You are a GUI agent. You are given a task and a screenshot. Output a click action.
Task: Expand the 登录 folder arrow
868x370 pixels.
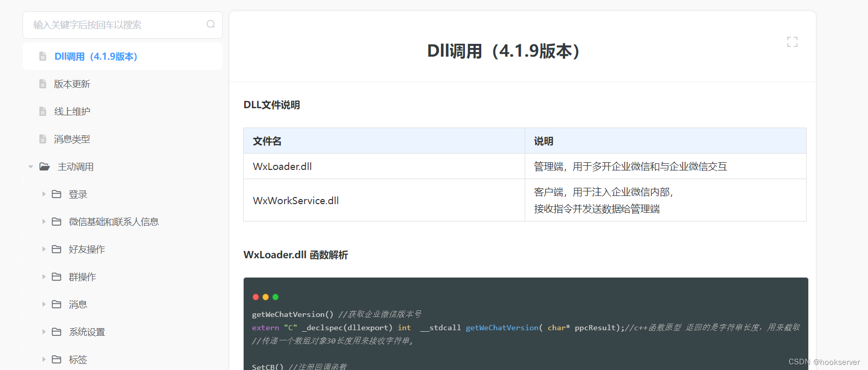44,194
